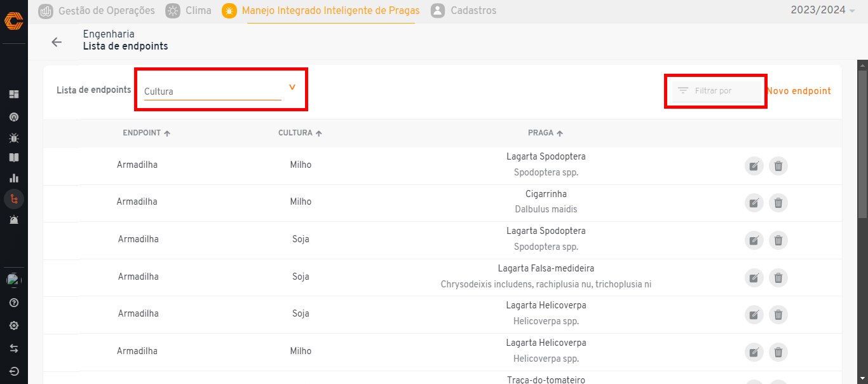This screenshot has width=868, height=384.
Task: Select the bug pest icon in sidebar
Action: [14, 137]
